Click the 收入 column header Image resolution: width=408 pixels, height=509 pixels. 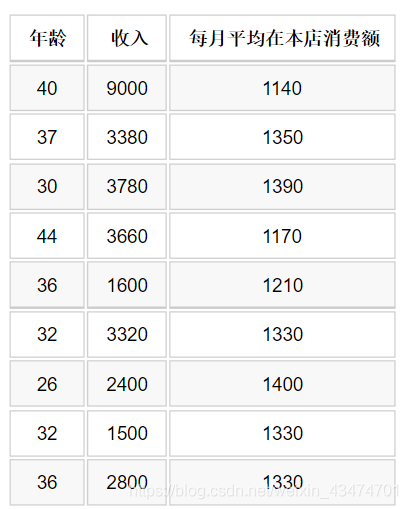click(x=127, y=38)
